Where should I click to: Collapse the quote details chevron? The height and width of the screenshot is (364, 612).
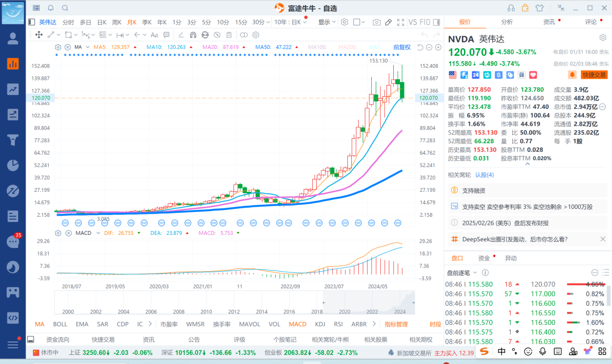(528, 164)
